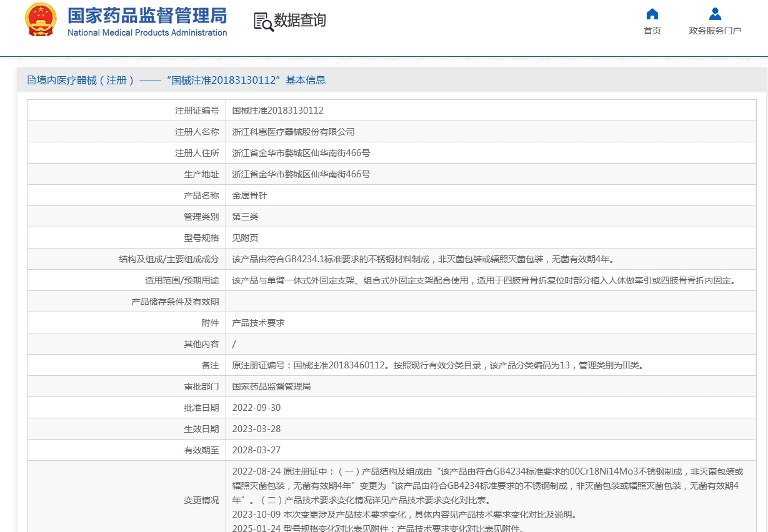Select product name 金属骨针
Image resolution: width=768 pixels, height=532 pixels.
point(249,195)
